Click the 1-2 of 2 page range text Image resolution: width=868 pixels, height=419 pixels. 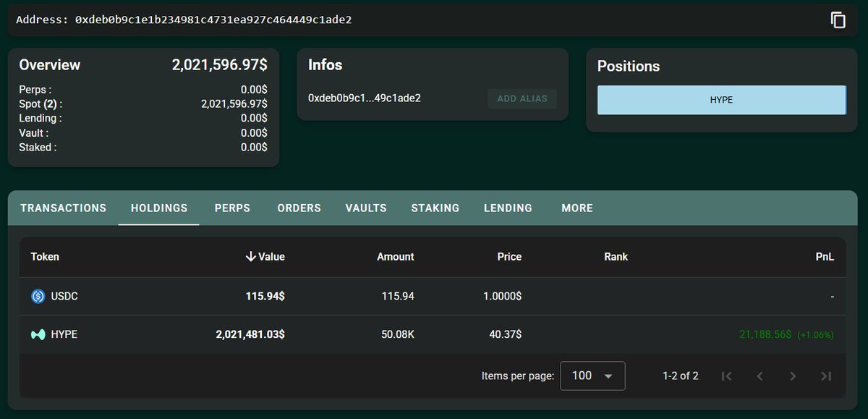coord(681,376)
